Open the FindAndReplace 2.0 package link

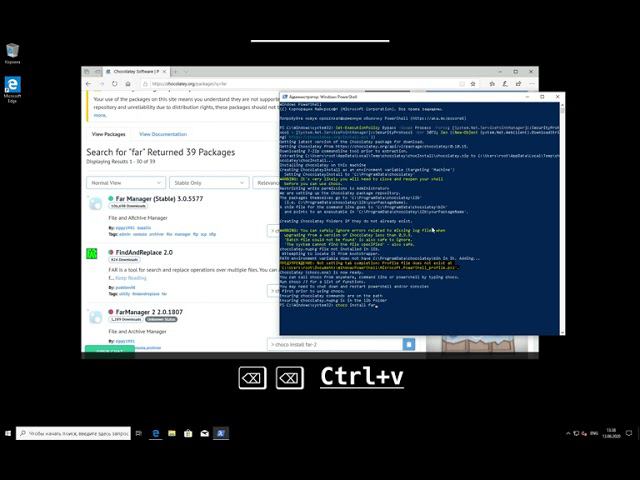(x=144, y=252)
